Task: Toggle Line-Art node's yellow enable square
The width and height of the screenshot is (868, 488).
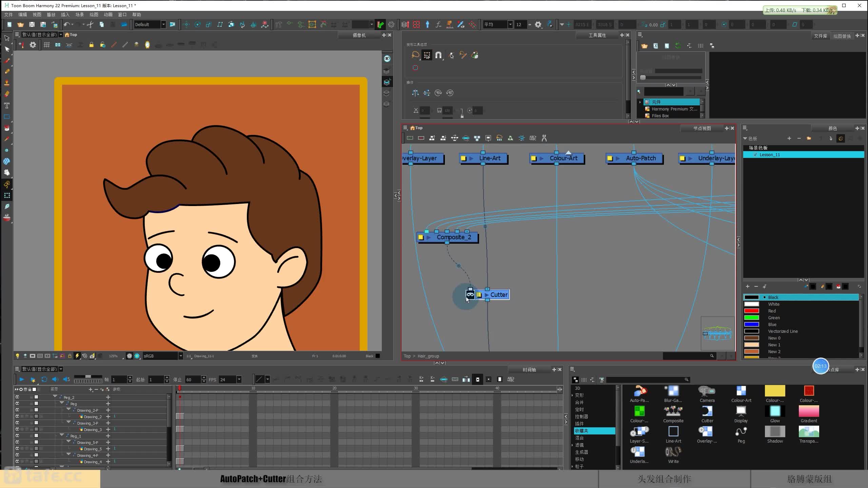Action: pyautogui.click(x=463, y=158)
